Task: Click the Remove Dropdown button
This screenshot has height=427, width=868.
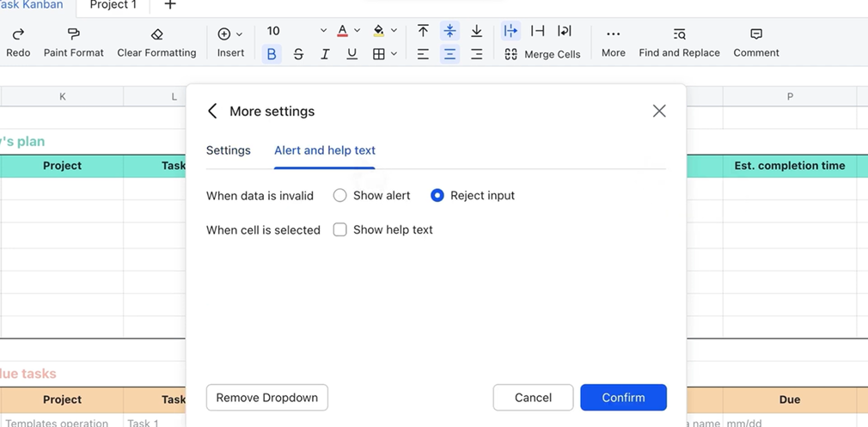Action: coord(267,398)
